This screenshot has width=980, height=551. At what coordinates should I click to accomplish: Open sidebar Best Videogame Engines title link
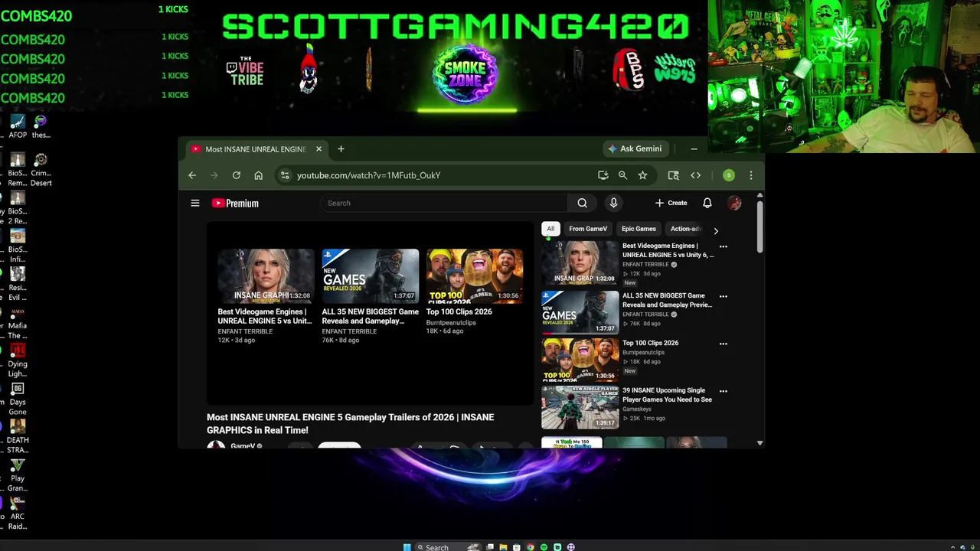(668, 250)
